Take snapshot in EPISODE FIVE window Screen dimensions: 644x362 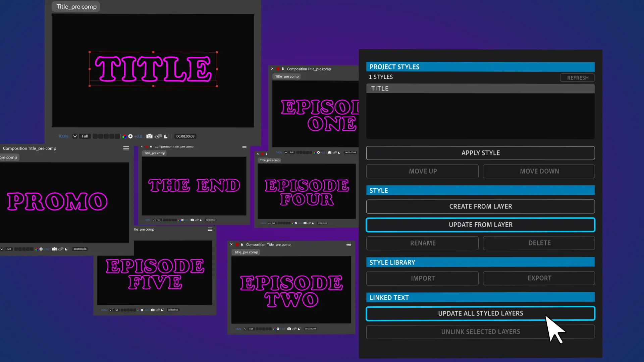(153, 310)
